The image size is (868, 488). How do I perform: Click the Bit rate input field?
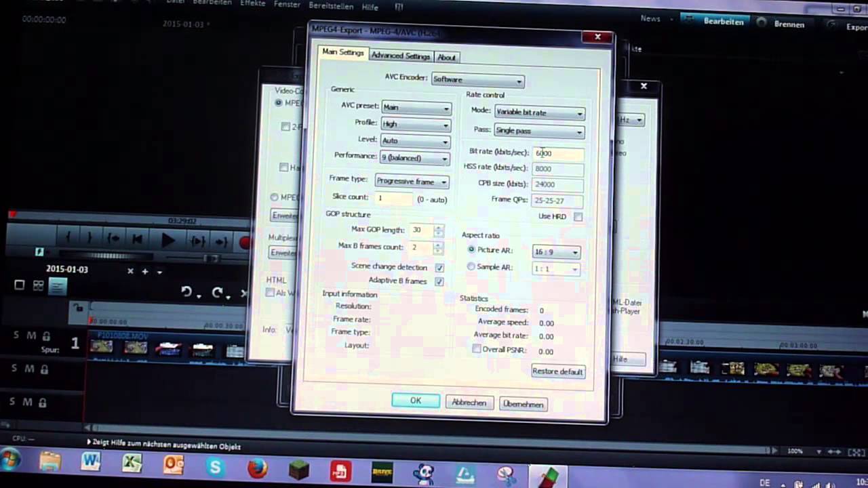(x=558, y=153)
